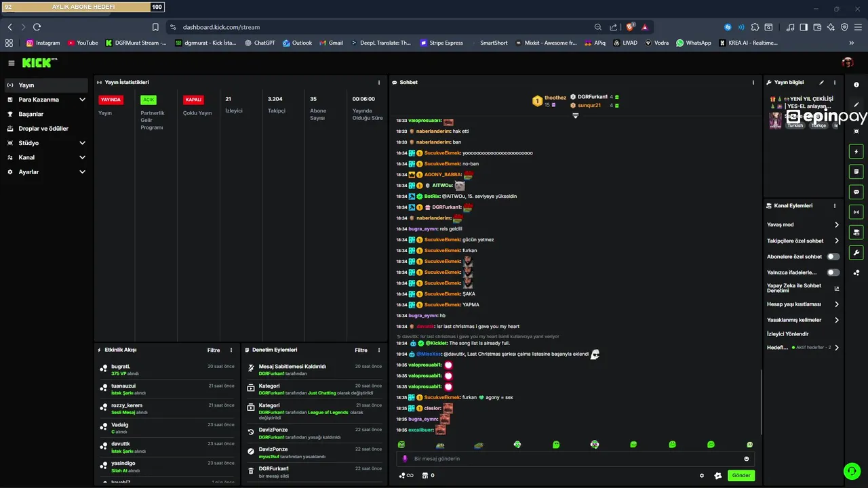
Task: Open the YouTube bookmark
Action: (x=83, y=43)
